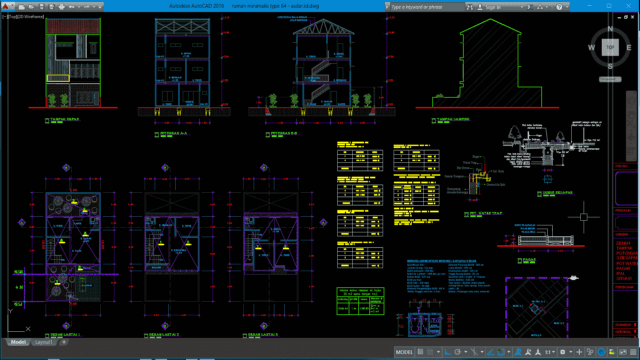
Task: Click the Save icon in Quick Access toolbar
Action: pos(42,7)
